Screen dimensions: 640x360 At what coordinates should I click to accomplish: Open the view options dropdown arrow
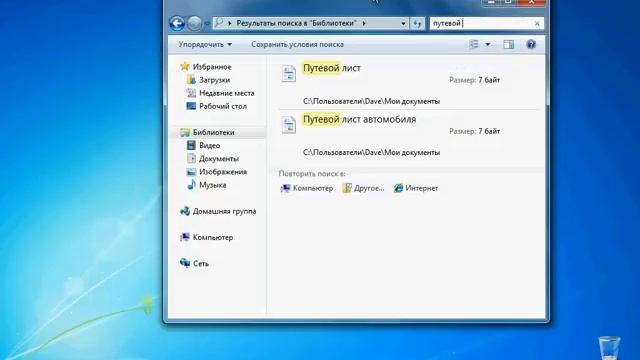(x=488, y=44)
